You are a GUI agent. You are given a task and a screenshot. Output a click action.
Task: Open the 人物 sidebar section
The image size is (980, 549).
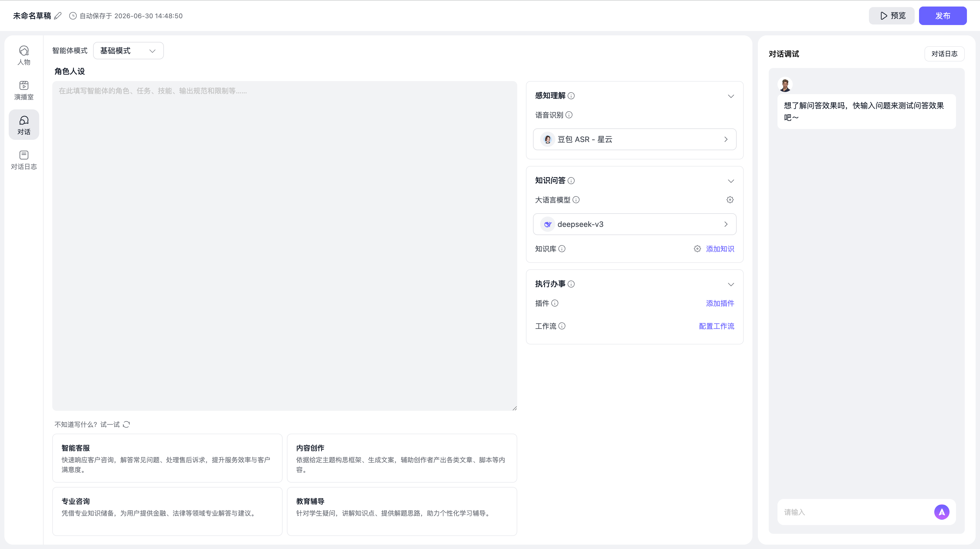pos(24,55)
